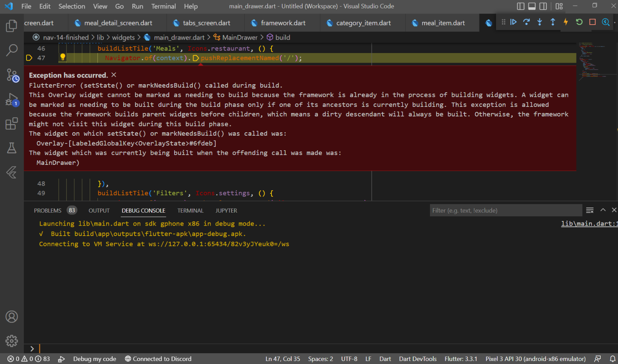Click the debug Step Over icon
This screenshot has height=364, width=618.
(526, 22)
